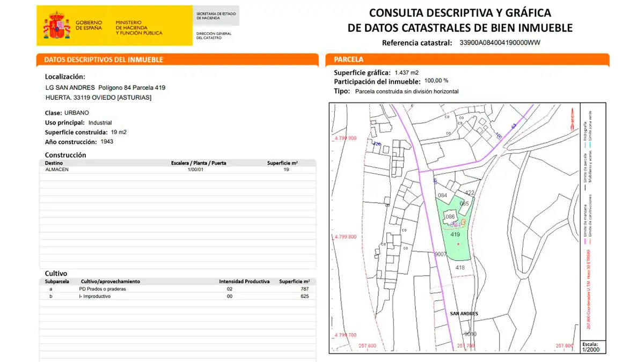Select cadastral reference 33900A084004190000WW
Screen dimensions: 644x362
tap(500, 43)
